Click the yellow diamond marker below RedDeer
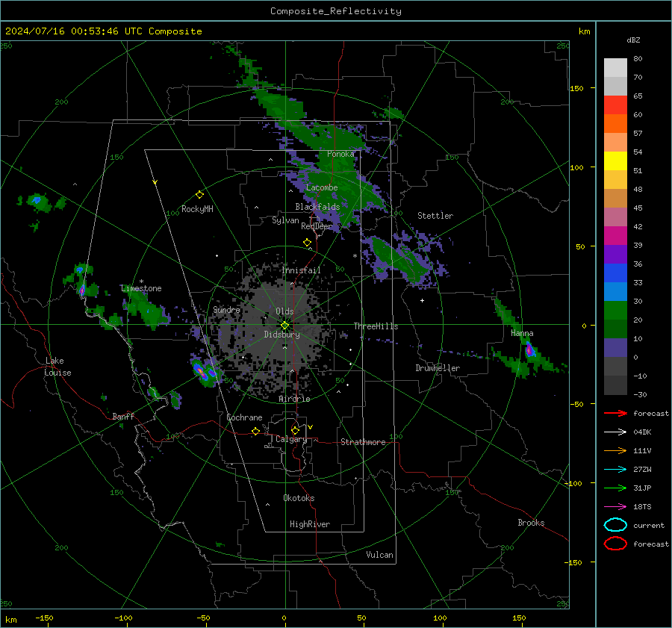This screenshot has width=672, height=628. 307,243
